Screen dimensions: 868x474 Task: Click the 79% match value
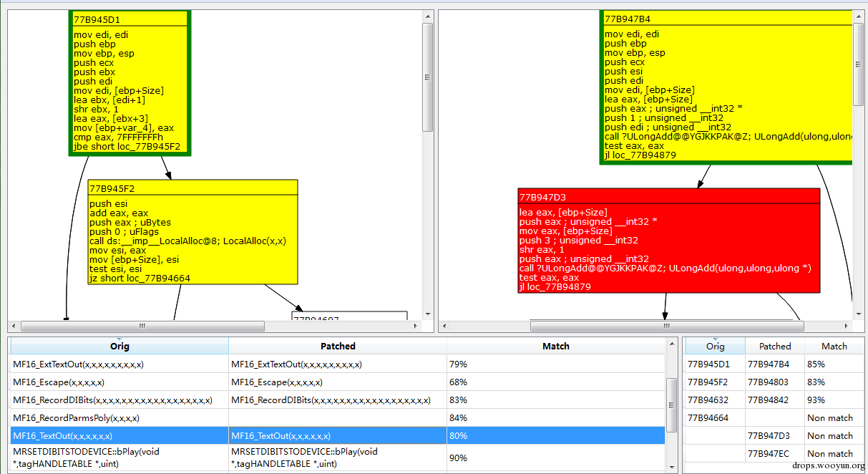(458, 364)
